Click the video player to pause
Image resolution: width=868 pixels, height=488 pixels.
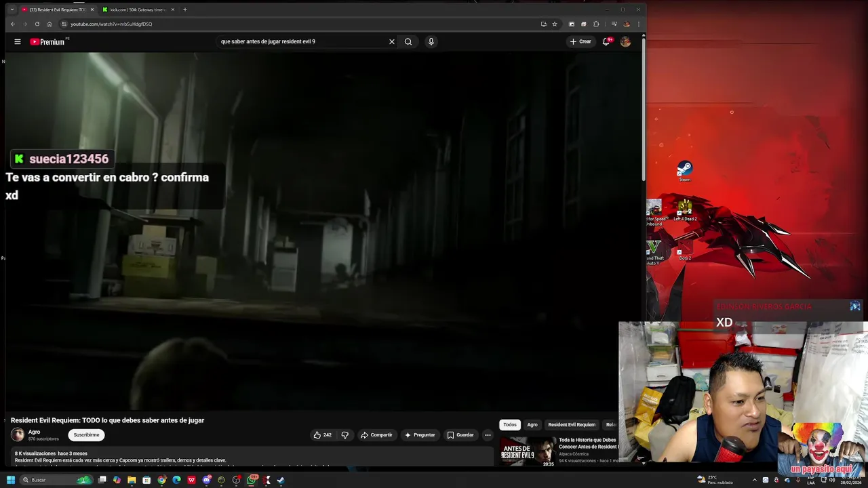[322, 230]
